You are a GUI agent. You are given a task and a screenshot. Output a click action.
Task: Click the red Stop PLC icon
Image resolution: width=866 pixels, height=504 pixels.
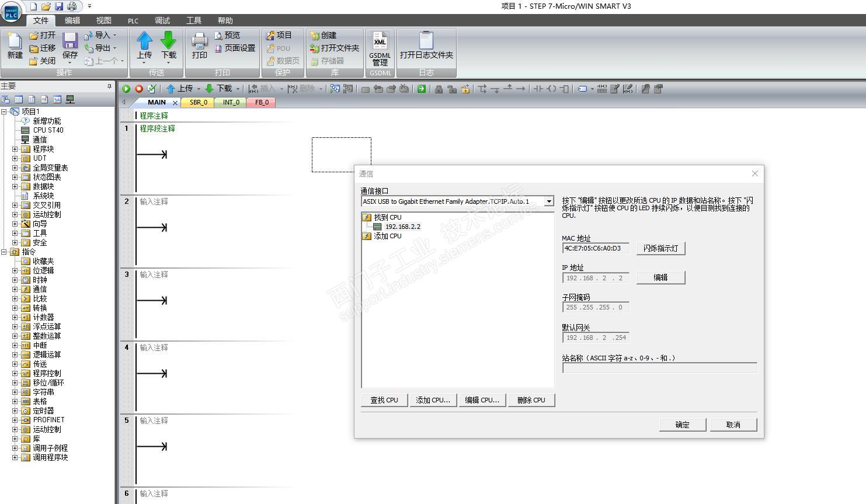click(139, 89)
